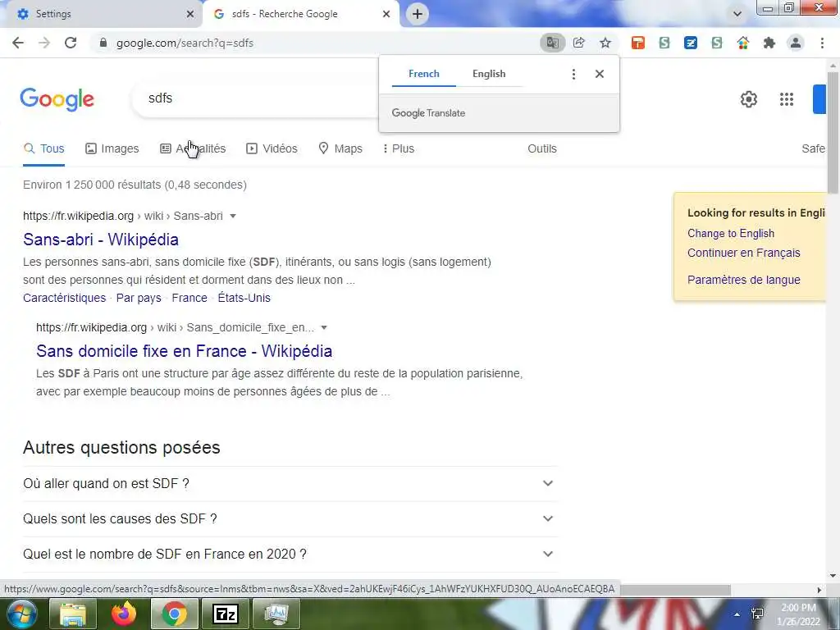Click the first green S extension icon
Image resolution: width=840 pixels, height=630 pixels.
664,43
